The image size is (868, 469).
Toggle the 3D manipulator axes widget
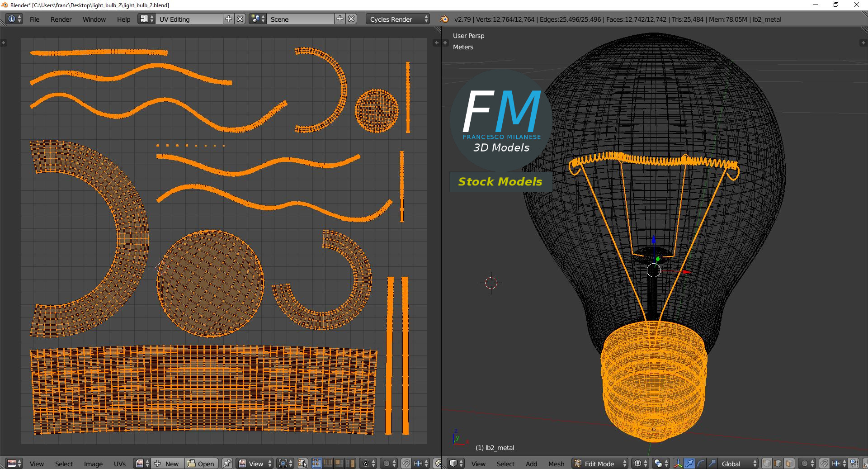click(678, 464)
